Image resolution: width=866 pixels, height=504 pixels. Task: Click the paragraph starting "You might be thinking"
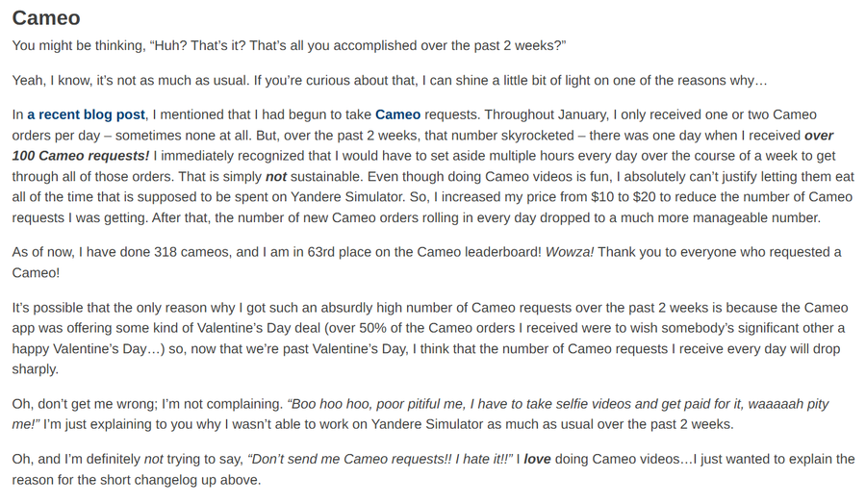(x=289, y=46)
